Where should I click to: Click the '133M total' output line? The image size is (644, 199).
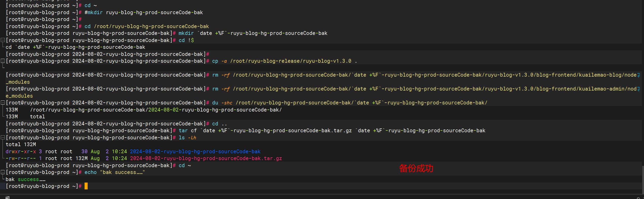(25, 117)
